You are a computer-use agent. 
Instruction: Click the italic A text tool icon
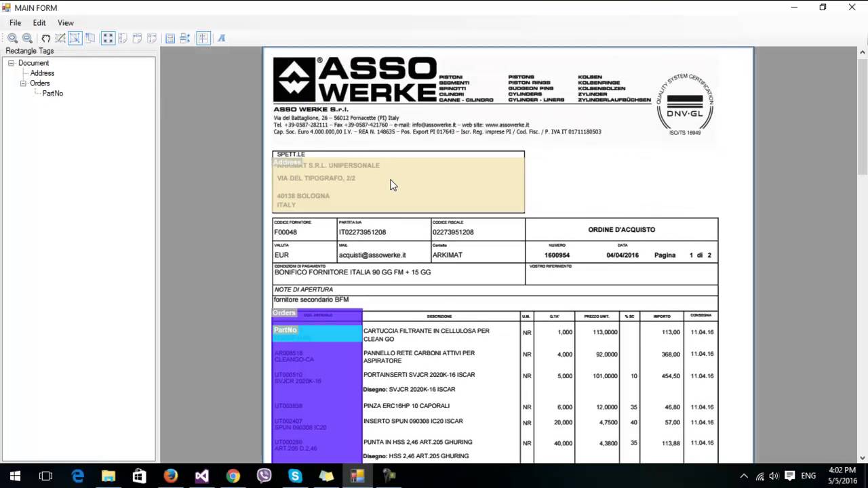pyautogui.click(x=221, y=39)
